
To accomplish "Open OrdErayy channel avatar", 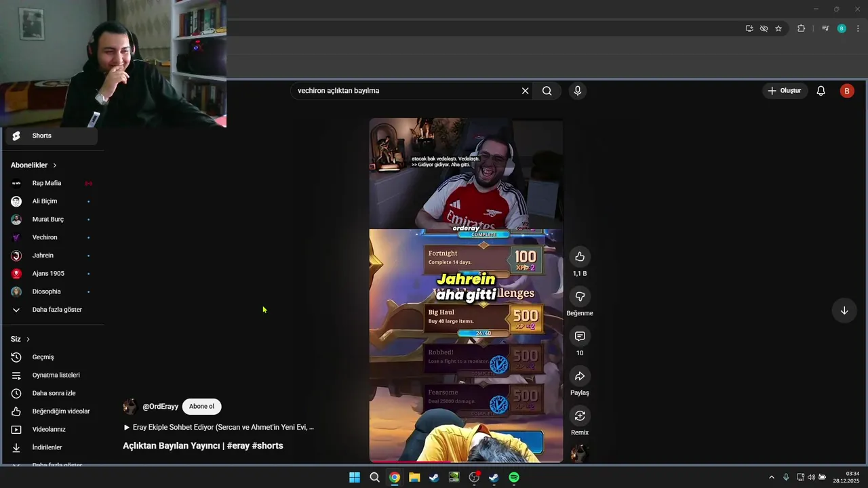I will (130, 407).
